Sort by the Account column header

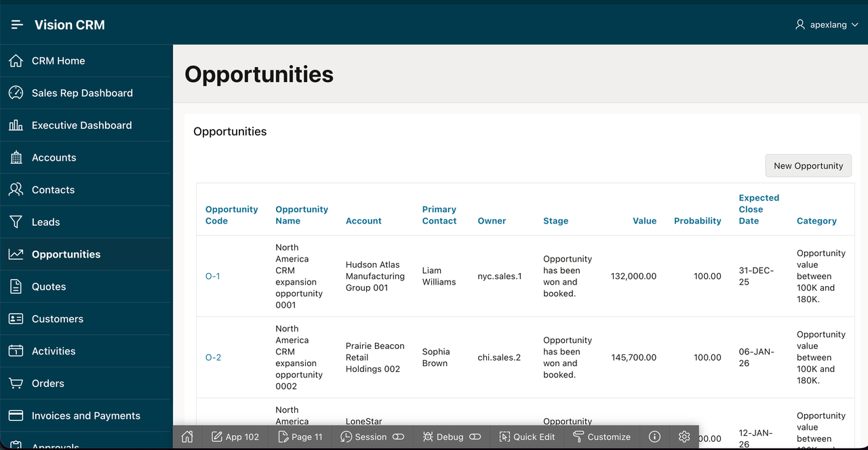[363, 221]
